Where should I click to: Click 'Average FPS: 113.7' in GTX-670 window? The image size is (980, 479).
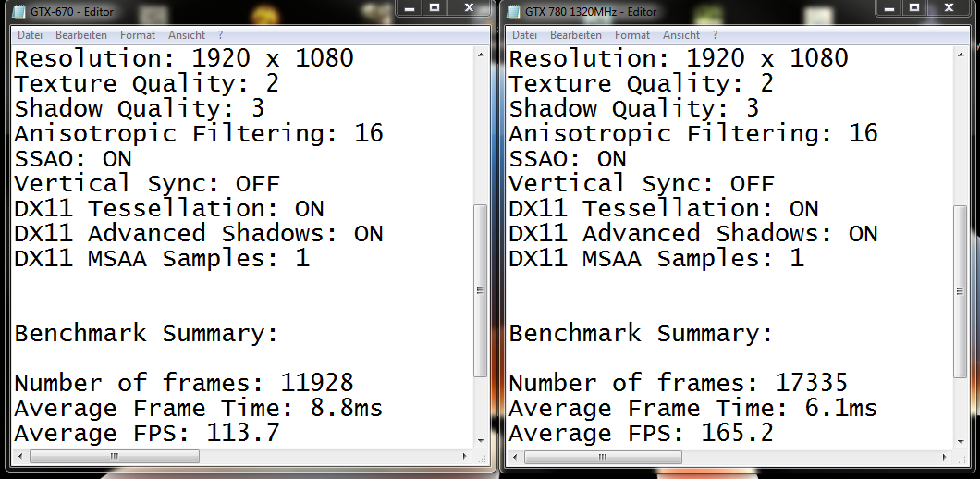[147, 434]
